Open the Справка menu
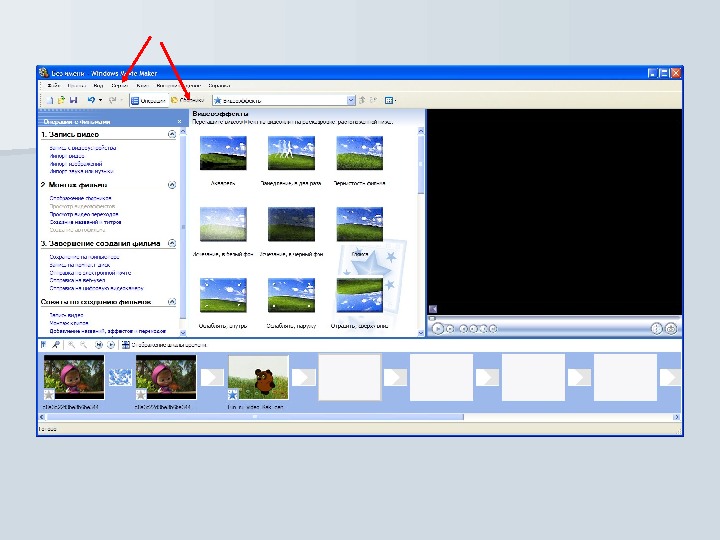 [219, 85]
